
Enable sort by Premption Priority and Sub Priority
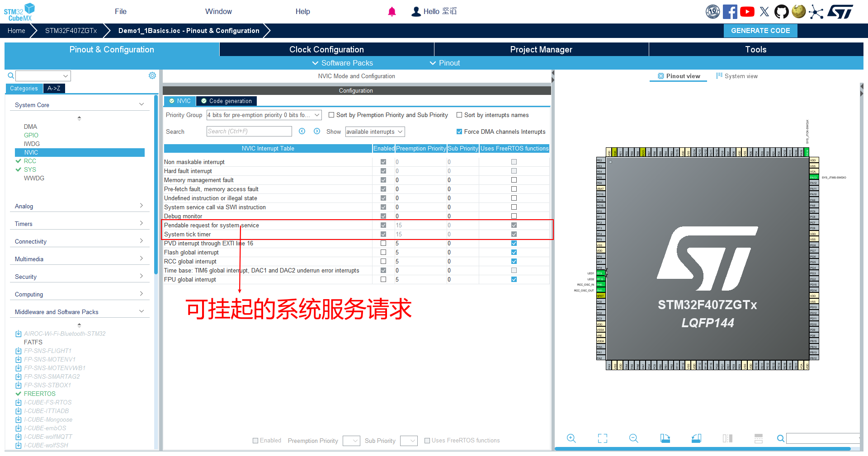click(x=331, y=115)
